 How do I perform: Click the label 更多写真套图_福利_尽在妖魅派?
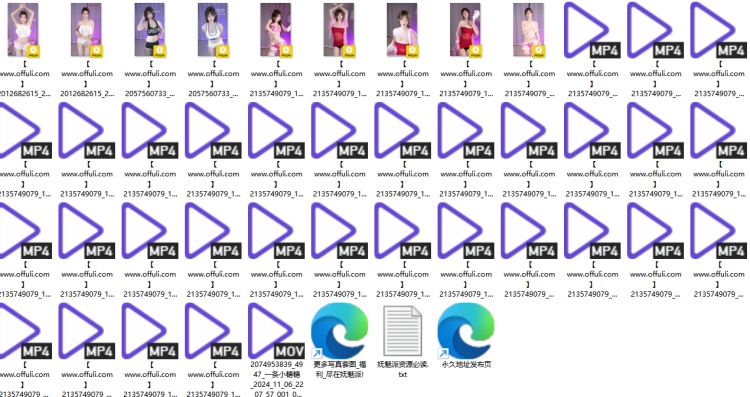coord(340,369)
